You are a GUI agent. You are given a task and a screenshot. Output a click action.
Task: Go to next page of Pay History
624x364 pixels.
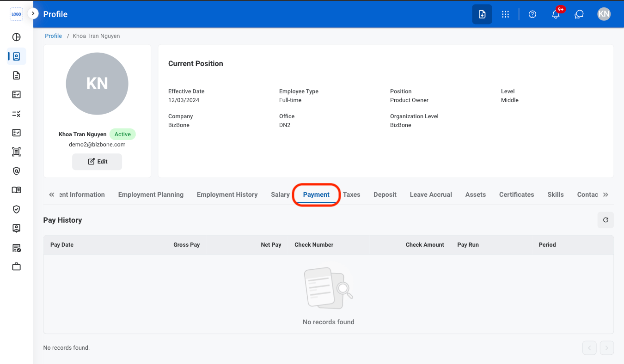[607, 348]
